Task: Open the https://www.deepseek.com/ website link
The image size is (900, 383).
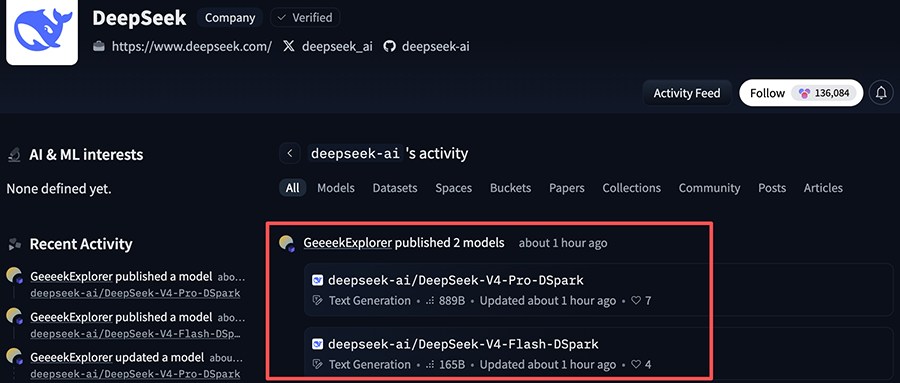Action: (x=192, y=47)
